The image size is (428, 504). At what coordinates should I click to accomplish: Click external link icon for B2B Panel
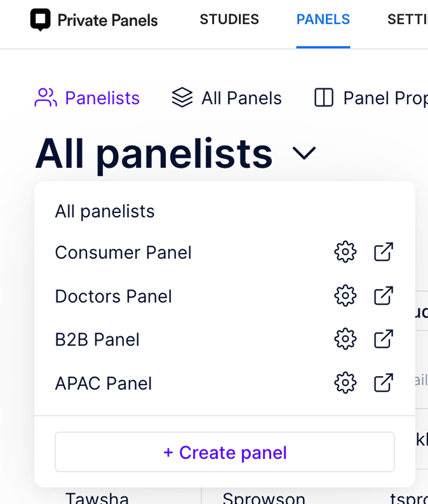(x=383, y=339)
